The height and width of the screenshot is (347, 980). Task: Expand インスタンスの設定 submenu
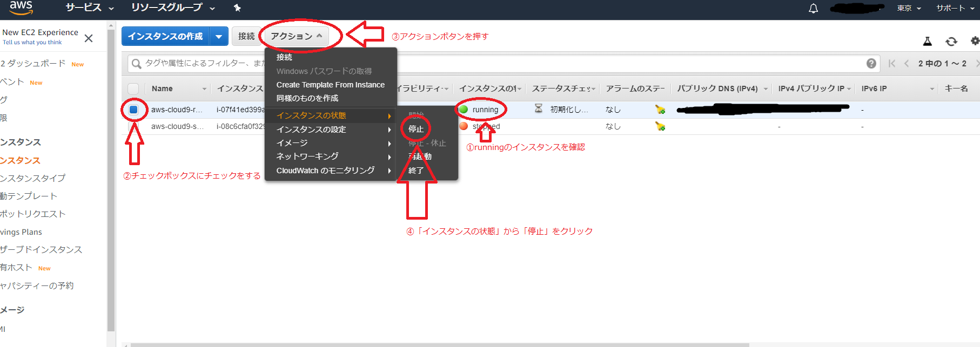331,130
